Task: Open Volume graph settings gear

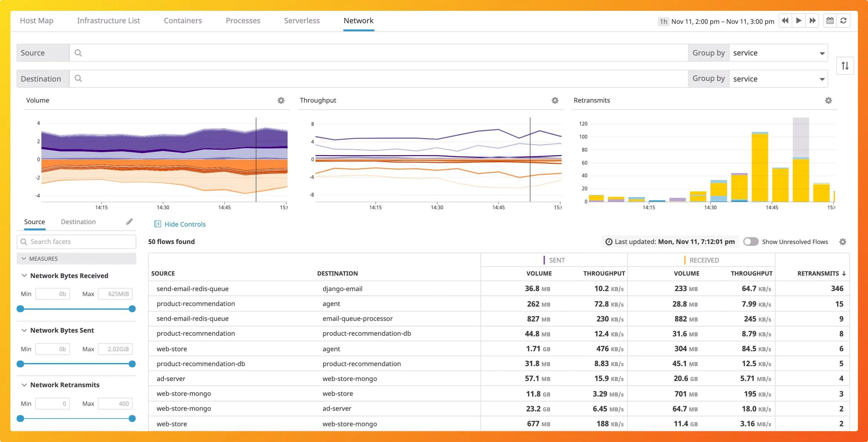Action: 281,100
